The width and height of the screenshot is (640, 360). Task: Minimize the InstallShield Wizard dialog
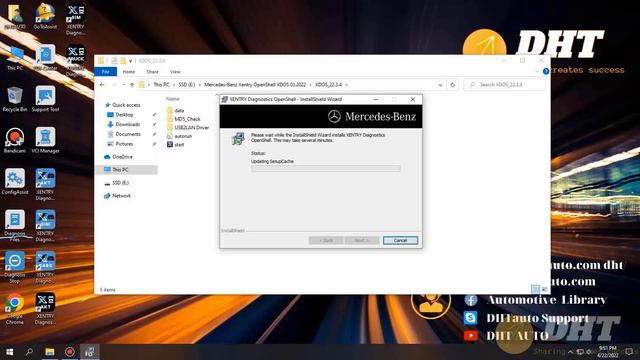pyautogui.click(x=376, y=99)
